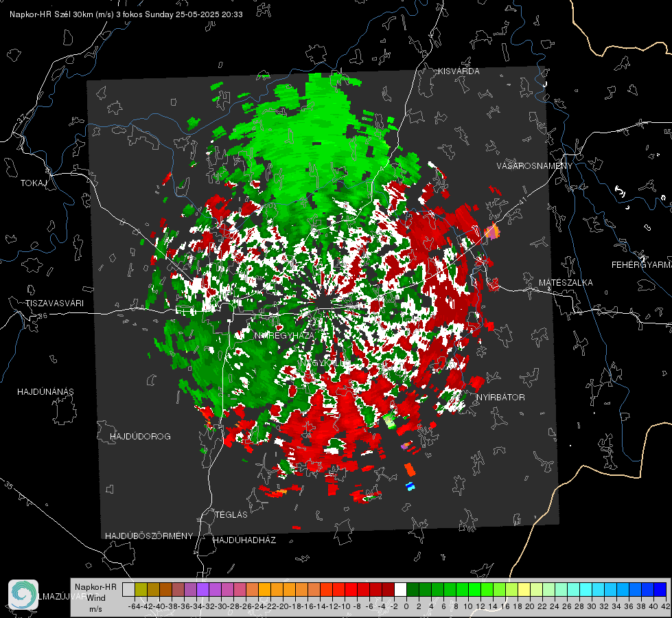This screenshot has height=618, width=672.
Task: Click the TISZAVASVÁRI town label
Action: coord(54,304)
